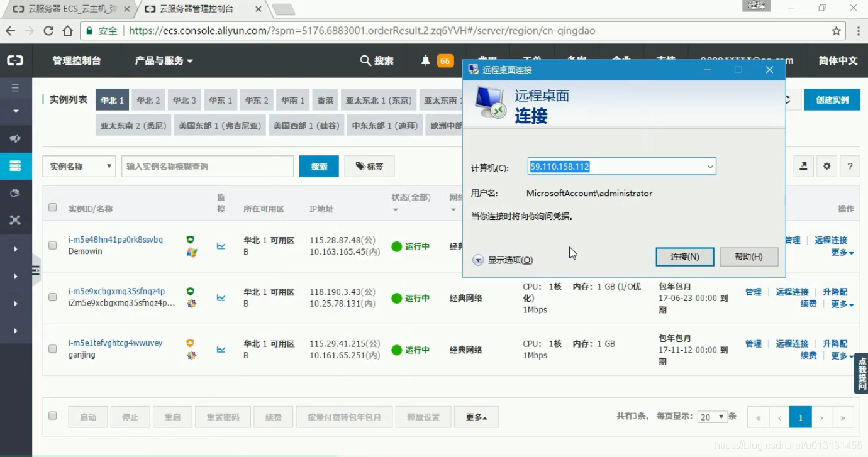The width and height of the screenshot is (868, 457).
Task: Click security shield icon of Demowin row
Action: click(190, 240)
